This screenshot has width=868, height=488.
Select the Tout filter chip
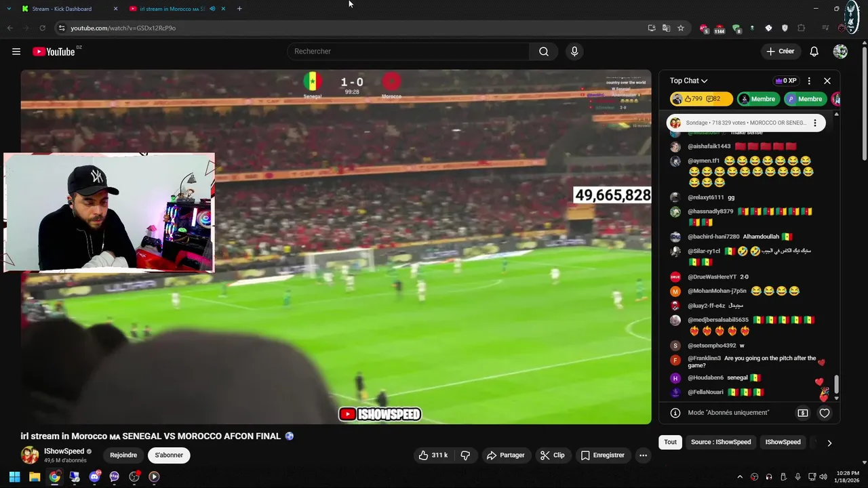pyautogui.click(x=670, y=442)
